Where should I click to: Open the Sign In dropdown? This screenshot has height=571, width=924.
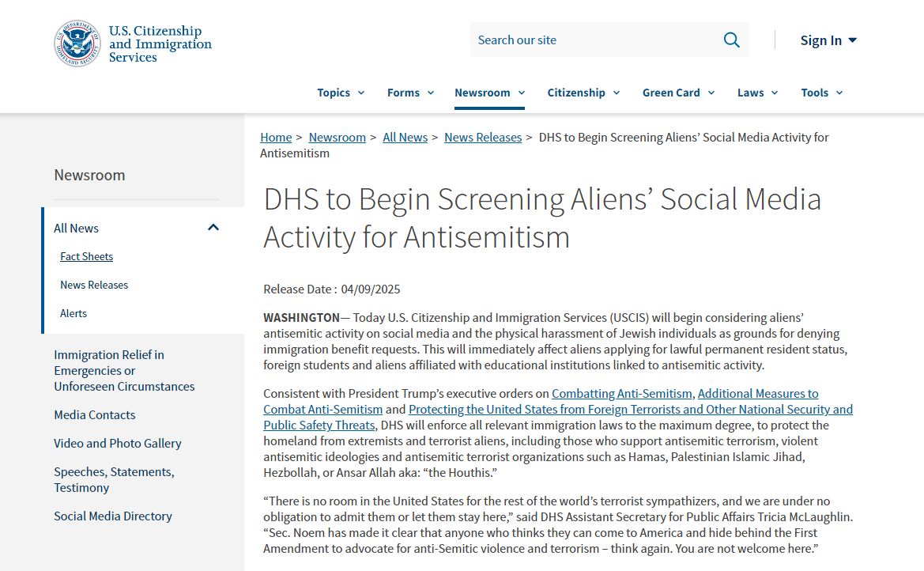828,40
